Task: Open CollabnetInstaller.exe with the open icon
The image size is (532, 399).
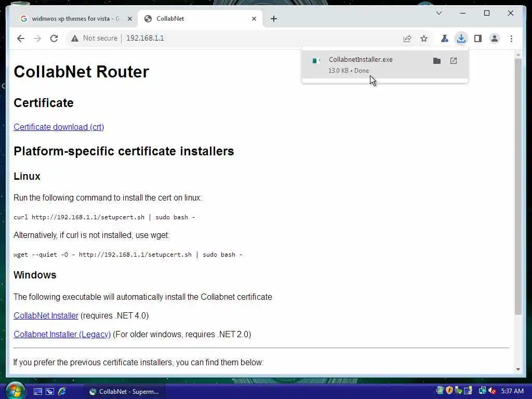Action: click(x=454, y=61)
